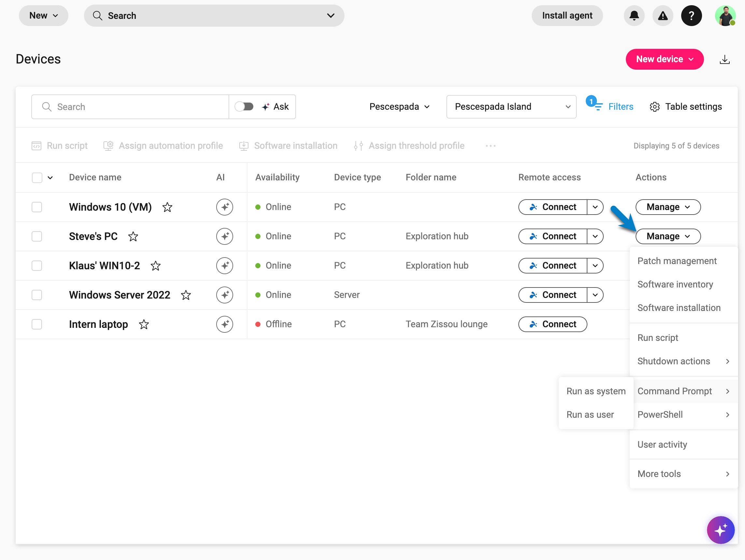Click the alert warning triangle icon

pyautogui.click(x=663, y=16)
